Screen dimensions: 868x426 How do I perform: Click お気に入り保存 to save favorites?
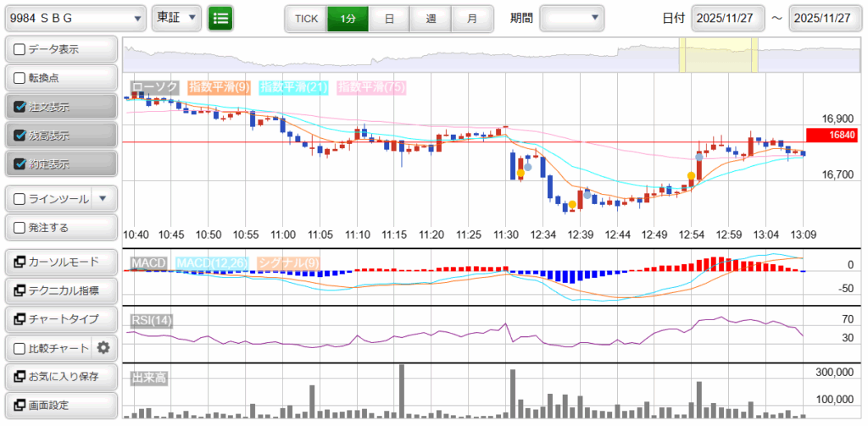click(x=61, y=376)
